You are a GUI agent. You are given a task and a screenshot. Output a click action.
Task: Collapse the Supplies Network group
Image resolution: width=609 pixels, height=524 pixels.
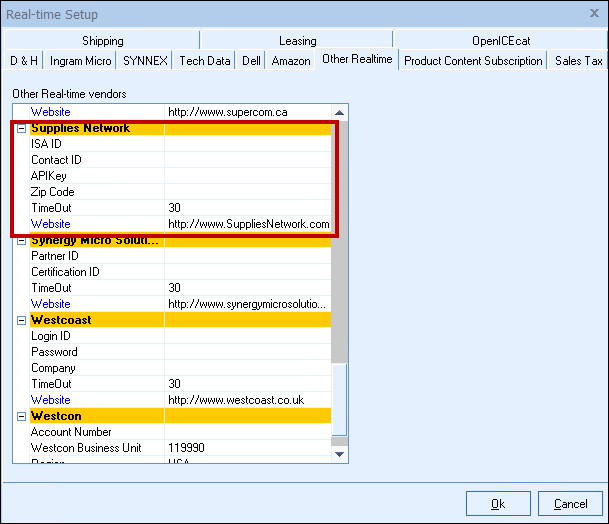tap(22, 129)
